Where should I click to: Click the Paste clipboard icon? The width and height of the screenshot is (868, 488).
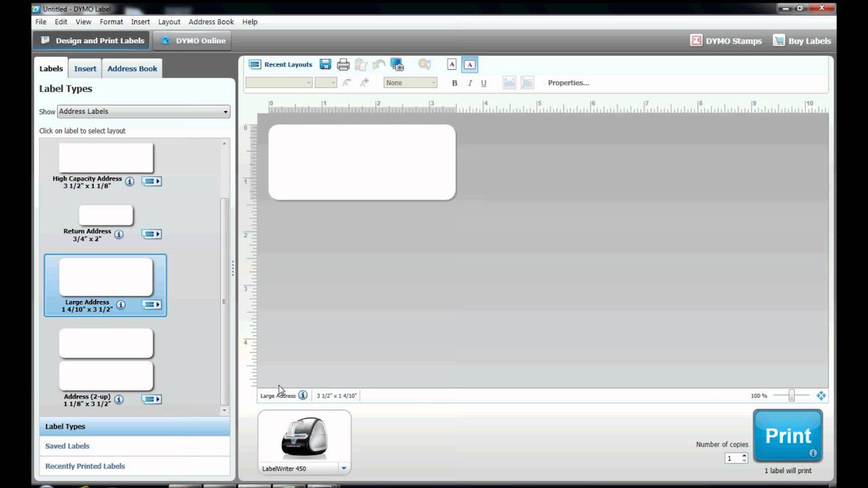pyautogui.click(x=361, y=64)
